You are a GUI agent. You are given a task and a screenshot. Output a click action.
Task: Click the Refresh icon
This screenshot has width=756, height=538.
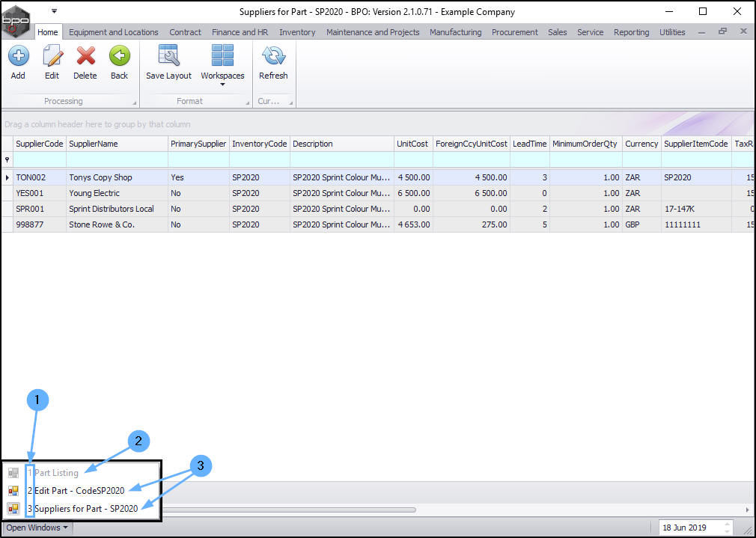click(x=273, y=56)
